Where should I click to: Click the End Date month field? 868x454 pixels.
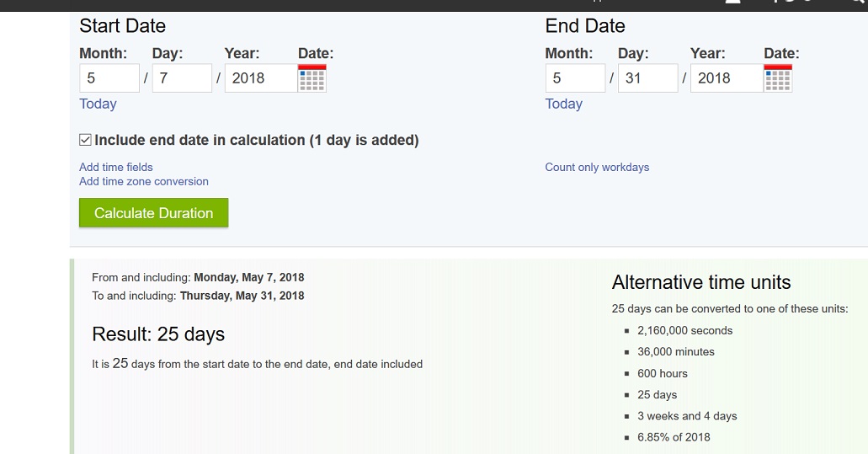pos(575,78)
